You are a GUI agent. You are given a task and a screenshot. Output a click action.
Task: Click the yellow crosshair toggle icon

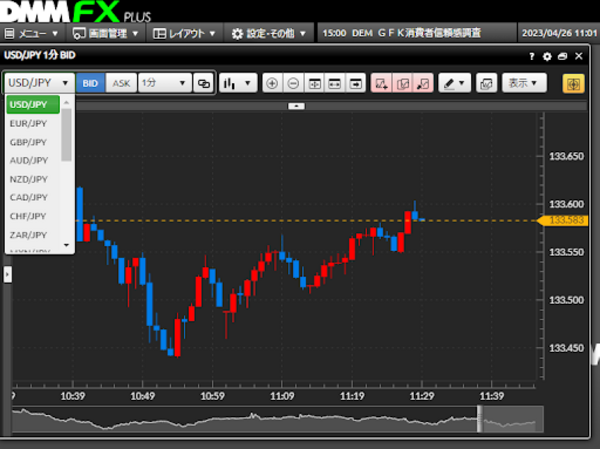(x=573, y=84)
